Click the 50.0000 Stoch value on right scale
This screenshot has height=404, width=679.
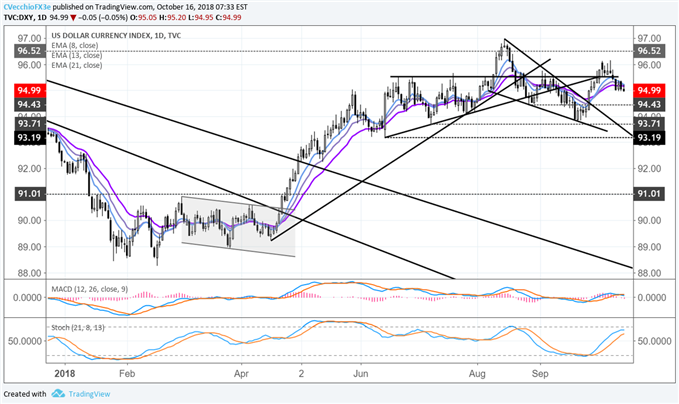click(x=652, y=341)
